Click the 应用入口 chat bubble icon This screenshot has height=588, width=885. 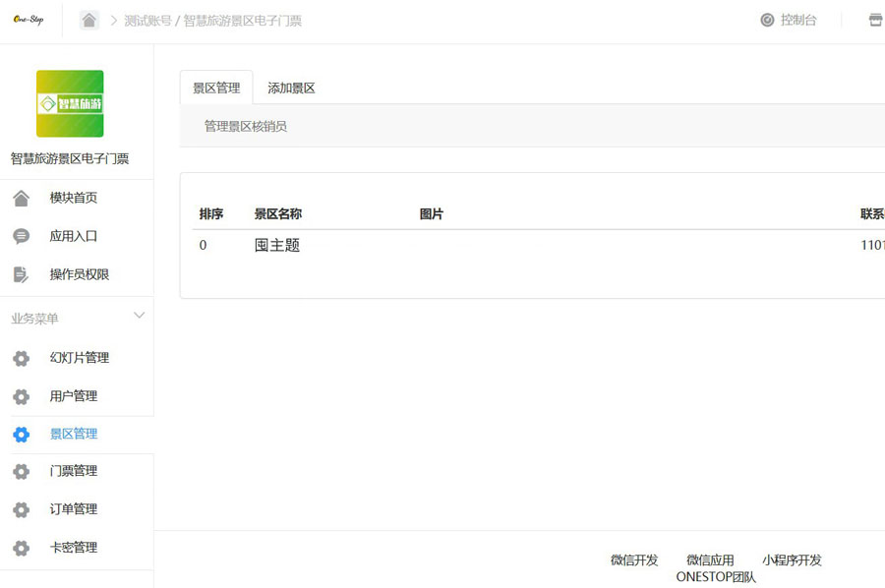[x=21, y=237]
